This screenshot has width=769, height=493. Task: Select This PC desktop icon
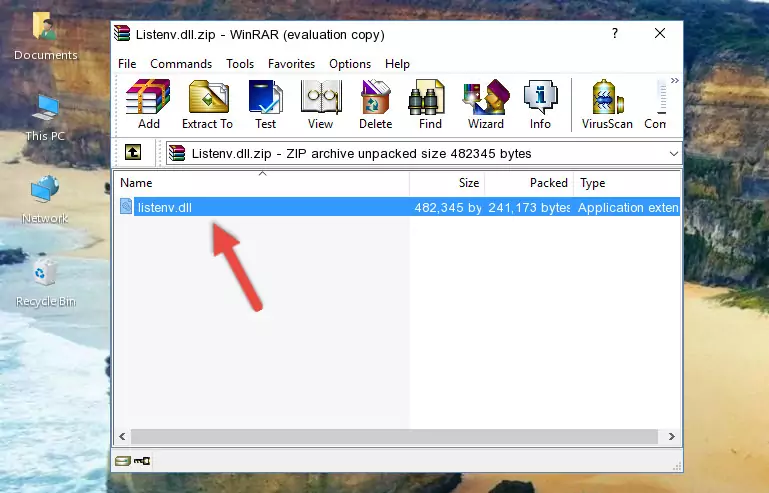[x=45, y=118]
